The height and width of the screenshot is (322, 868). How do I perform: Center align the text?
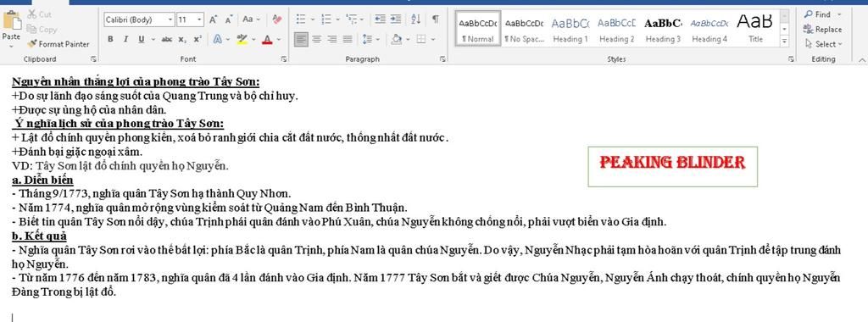[x=316, y=39]
